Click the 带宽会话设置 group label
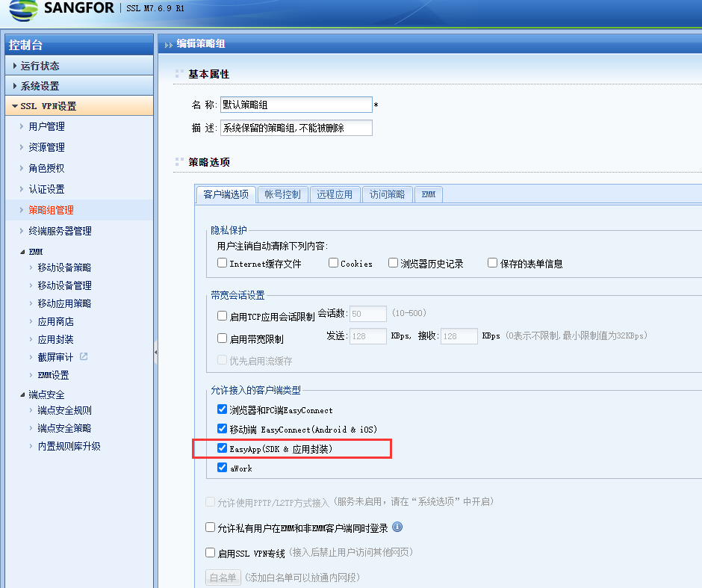702x588 pixels. click(x=237, y=296)
